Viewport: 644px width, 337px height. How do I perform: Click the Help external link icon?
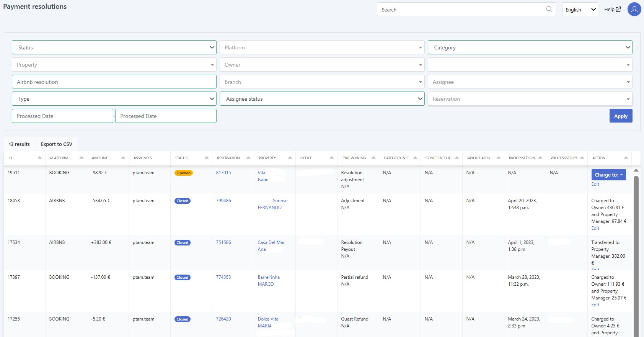point(618,9)
